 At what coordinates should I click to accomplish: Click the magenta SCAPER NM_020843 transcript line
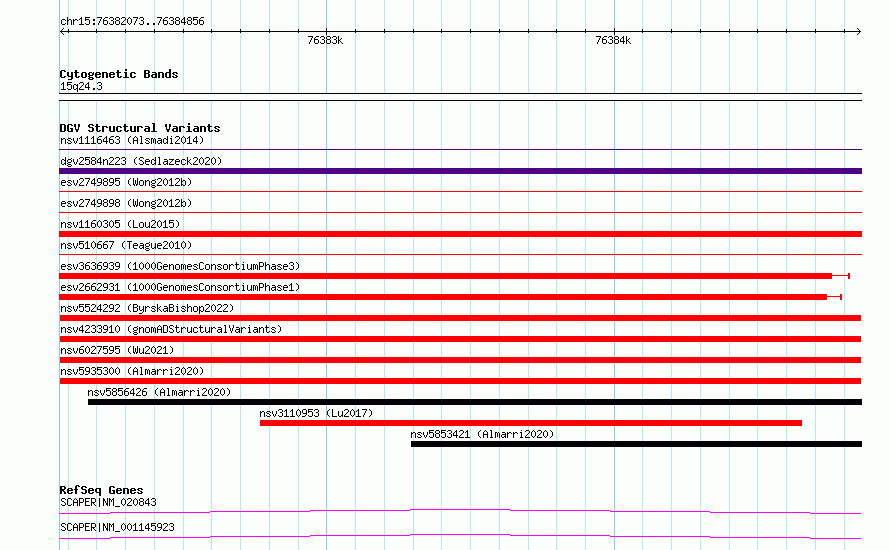coord(460,511)
